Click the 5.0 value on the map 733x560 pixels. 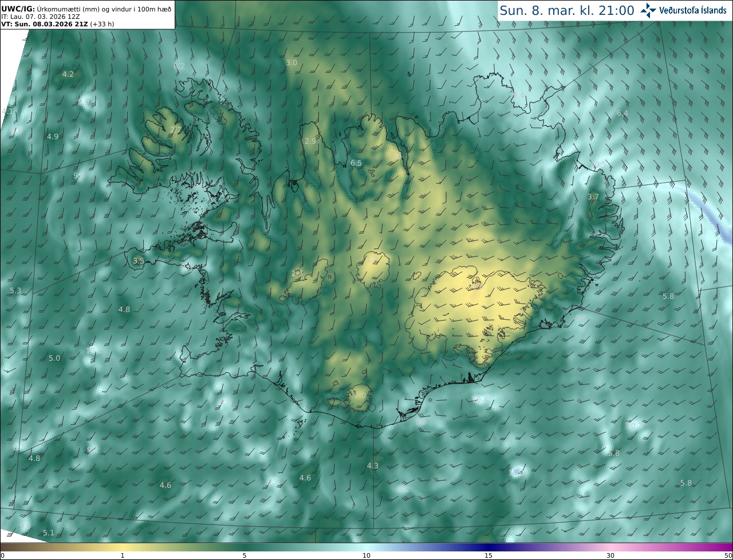point(54,358)
